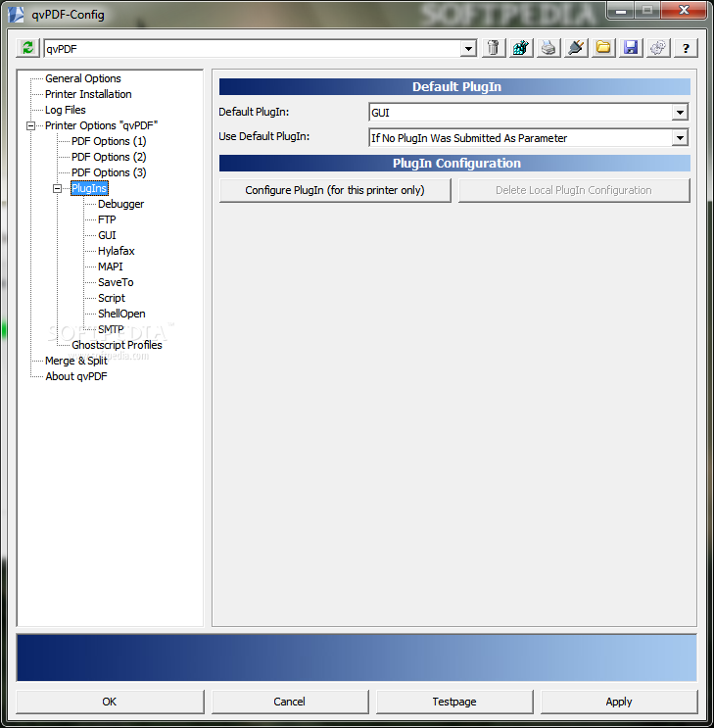Viewport: 714px width, 728px height.
Task: Close the qvPDF-Config window
Action: (x=685, y=10)
